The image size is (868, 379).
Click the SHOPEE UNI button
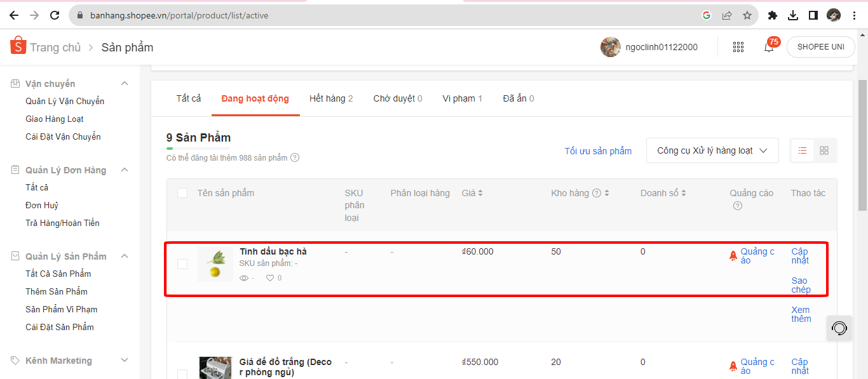point(820,47)
